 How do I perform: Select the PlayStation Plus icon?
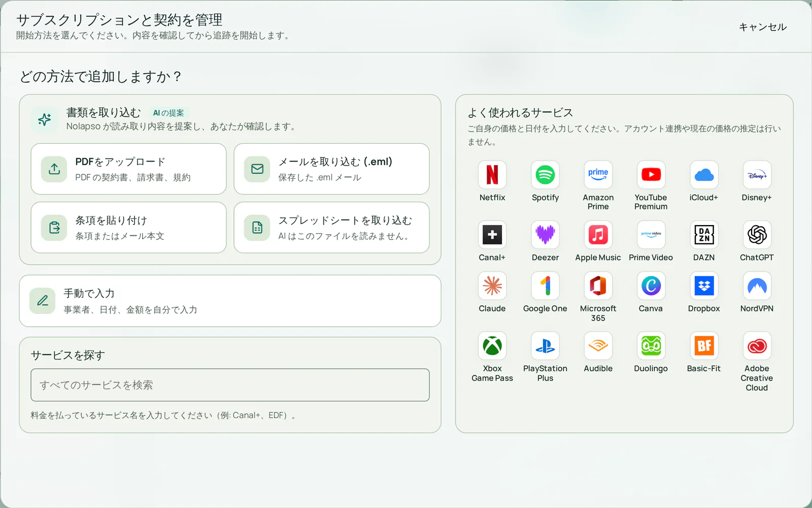pos(545,346)
